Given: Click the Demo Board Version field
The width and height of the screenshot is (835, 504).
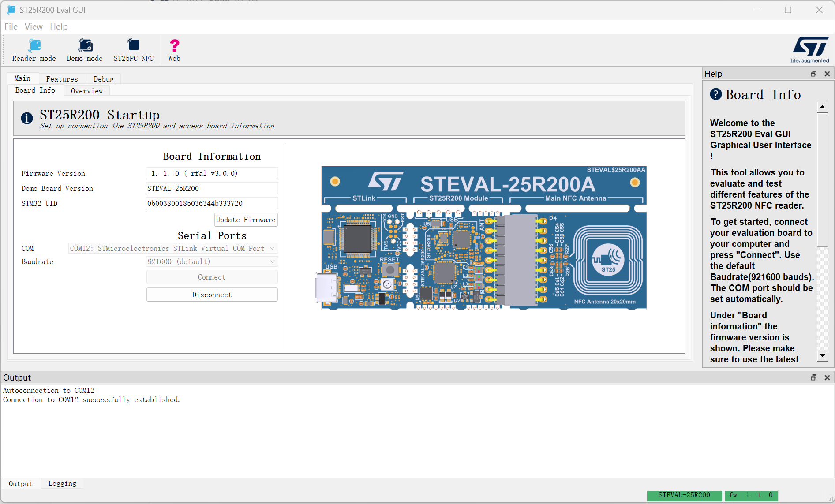Looking at the screenshot, I should click(x=212, y=188).
